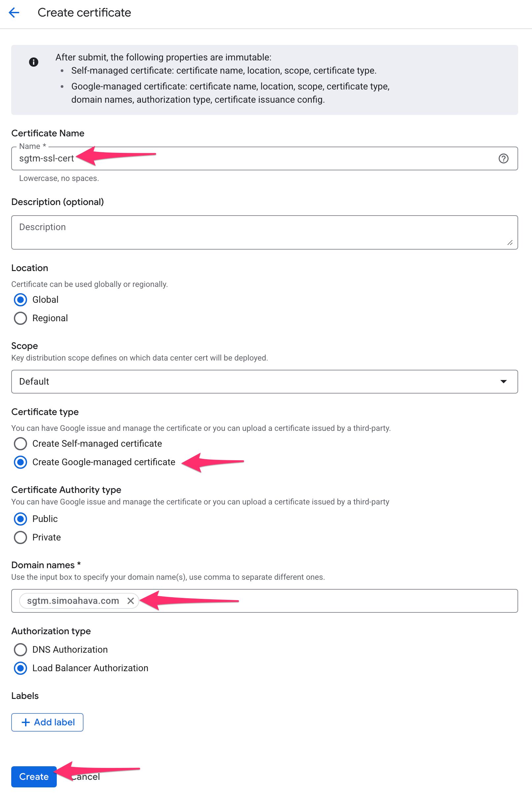Pick DNS Authorization option
Screen dimensions: 532x793
pos(20,649)
